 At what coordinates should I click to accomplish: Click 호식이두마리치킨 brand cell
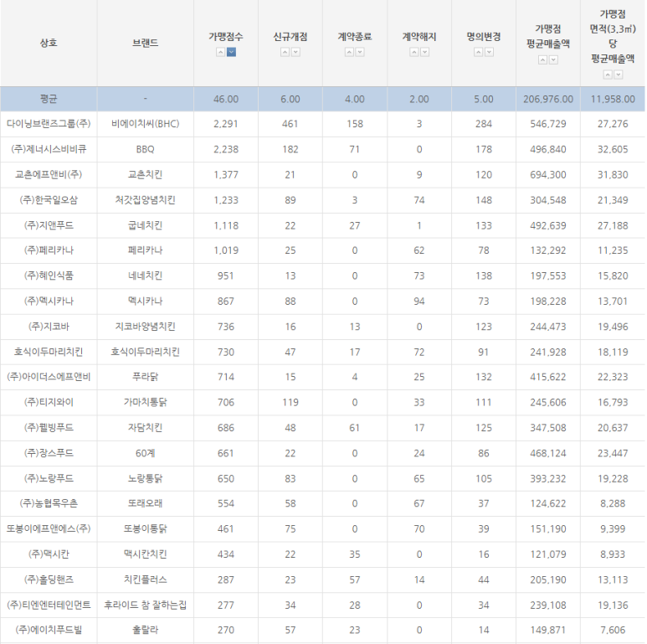146,352
